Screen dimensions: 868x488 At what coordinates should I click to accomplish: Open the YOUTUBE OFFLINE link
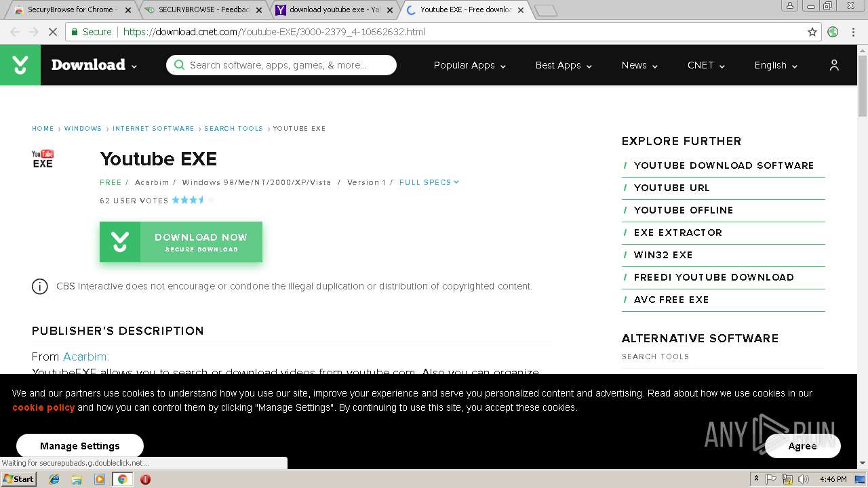(684, 210)
